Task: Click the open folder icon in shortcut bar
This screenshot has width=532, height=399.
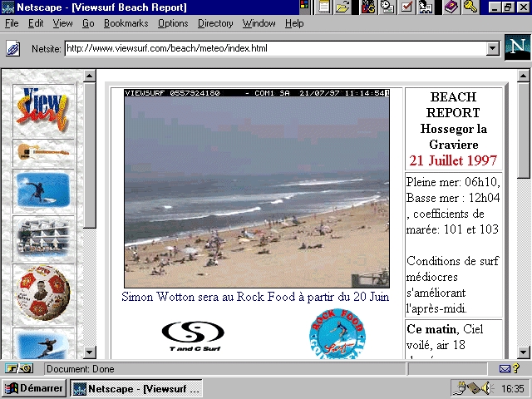Action: tap(342, 7)
